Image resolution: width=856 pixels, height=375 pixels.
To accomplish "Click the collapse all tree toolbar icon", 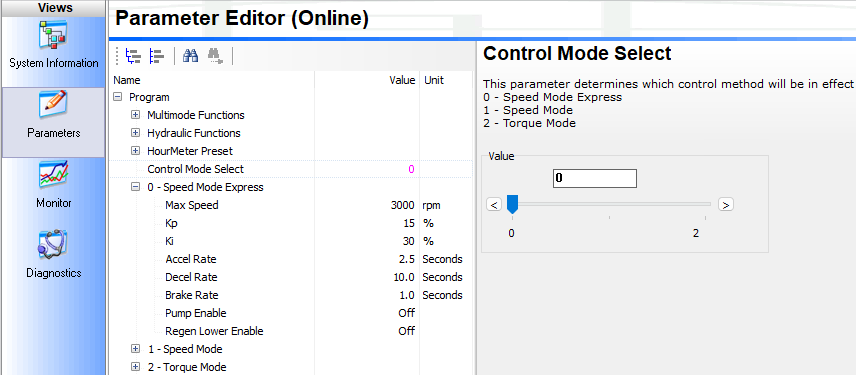I will click(x=157, y=56).
